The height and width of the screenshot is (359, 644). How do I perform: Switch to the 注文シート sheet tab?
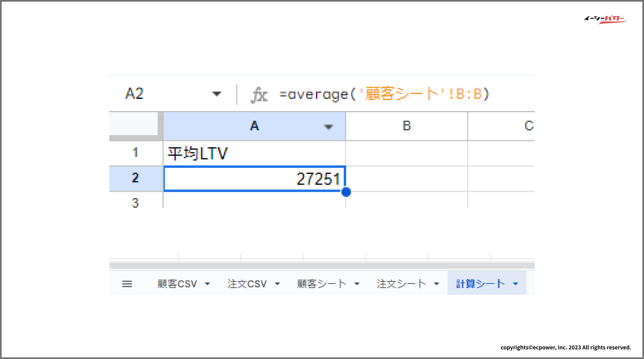point(401,284)
